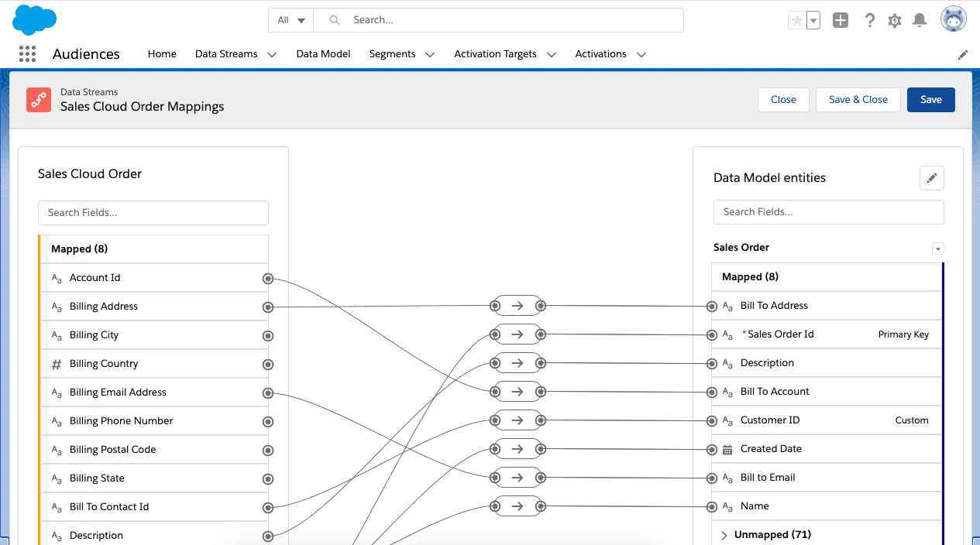This screenshot has width=980, height=545.
Task: Click the Mapped (8) header in Sales Cloud Order
Action: [153, 249]
